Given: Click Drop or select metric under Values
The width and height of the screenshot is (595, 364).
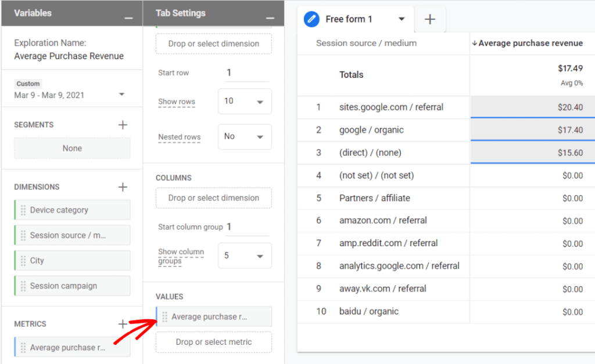Looking at the screenshot, I should [213, 342].
